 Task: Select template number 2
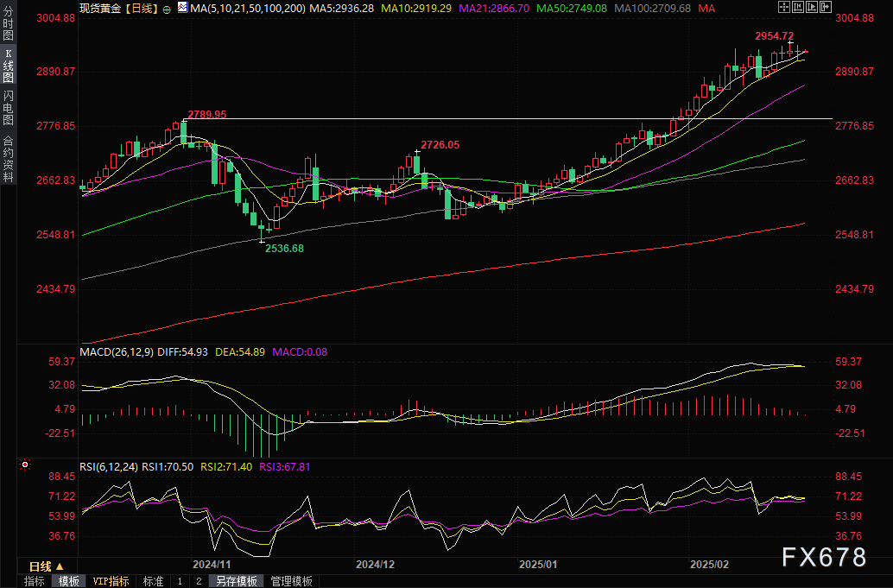click(x=198, y=581)
